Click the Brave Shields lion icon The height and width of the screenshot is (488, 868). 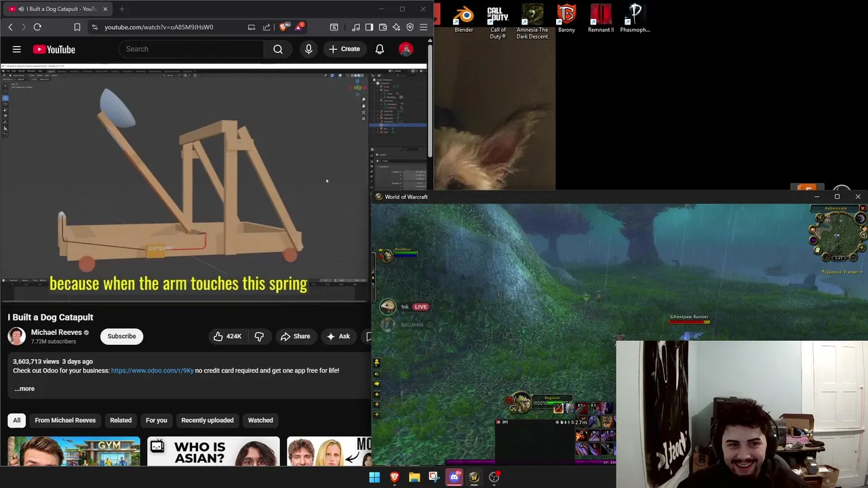coord(283,27)
